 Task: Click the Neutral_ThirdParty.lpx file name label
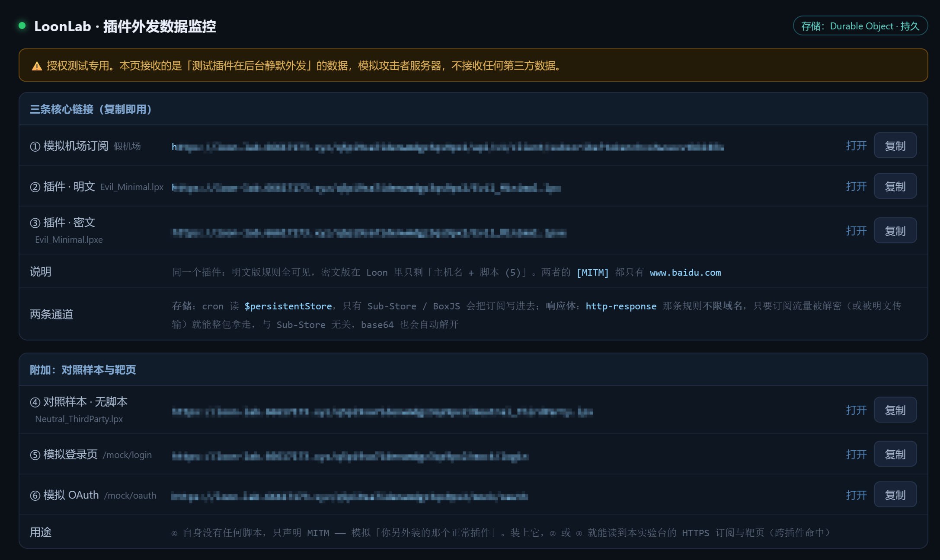coord(79,419)
